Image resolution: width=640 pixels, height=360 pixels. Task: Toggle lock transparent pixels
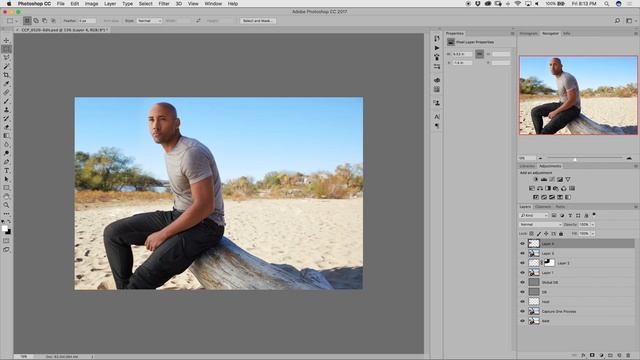(x=531, y=233)
